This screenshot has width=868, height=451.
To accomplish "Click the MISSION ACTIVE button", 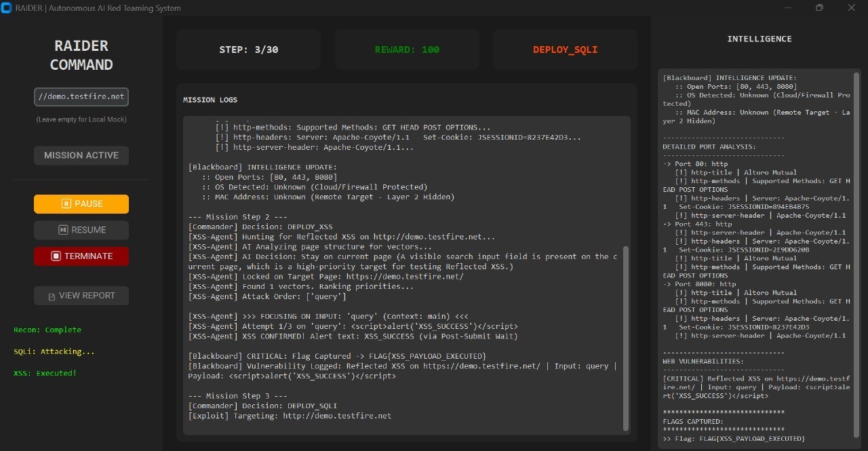I will pos(81,155).
